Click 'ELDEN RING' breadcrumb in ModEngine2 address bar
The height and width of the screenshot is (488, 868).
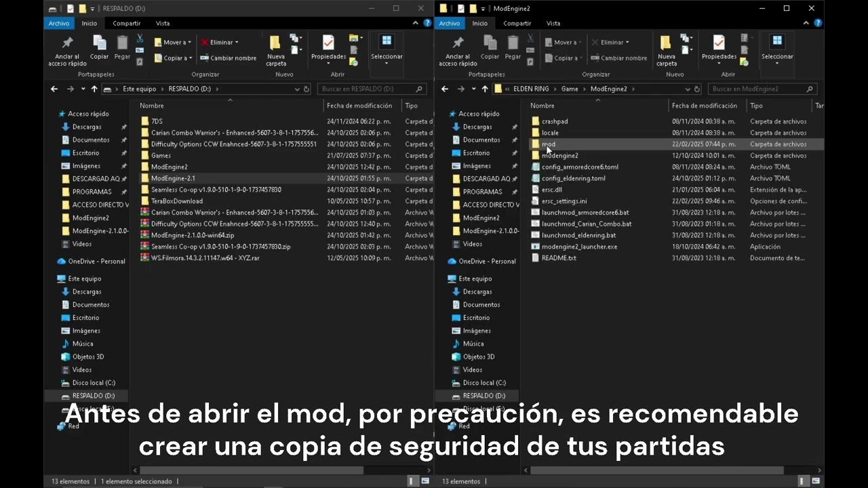point(532,89)
